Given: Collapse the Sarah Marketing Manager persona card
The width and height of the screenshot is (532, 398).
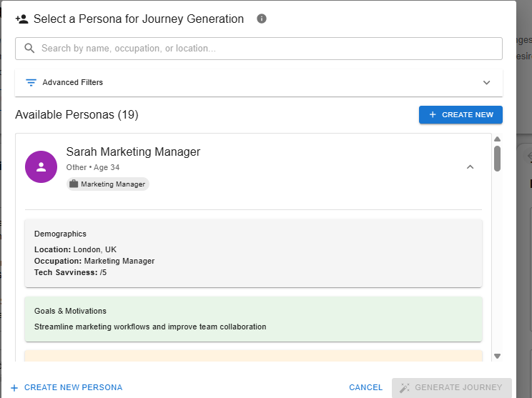Looking at the screenshot, I should tap(470, 166).
